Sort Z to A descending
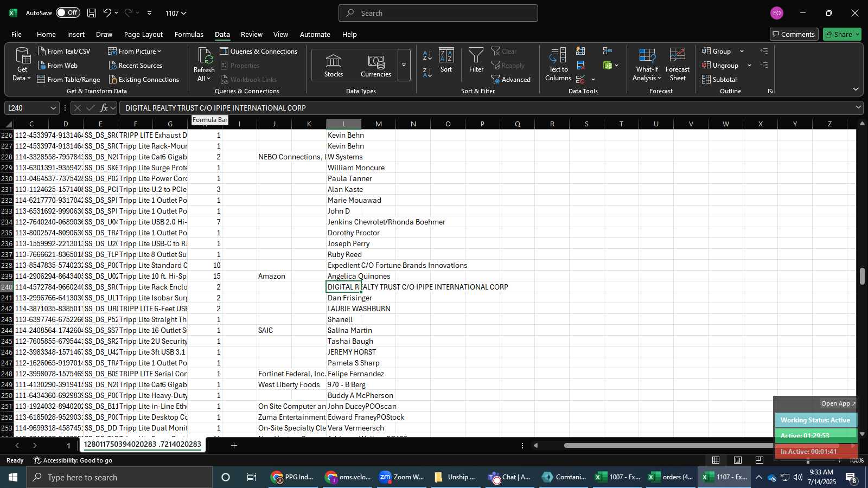868x488 pixels. 427,72
